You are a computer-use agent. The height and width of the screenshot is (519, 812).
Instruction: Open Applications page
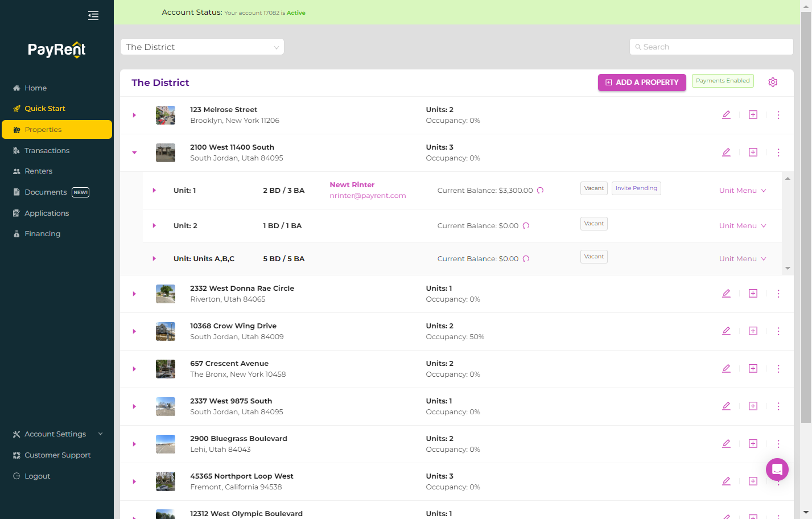pos(57,213)
